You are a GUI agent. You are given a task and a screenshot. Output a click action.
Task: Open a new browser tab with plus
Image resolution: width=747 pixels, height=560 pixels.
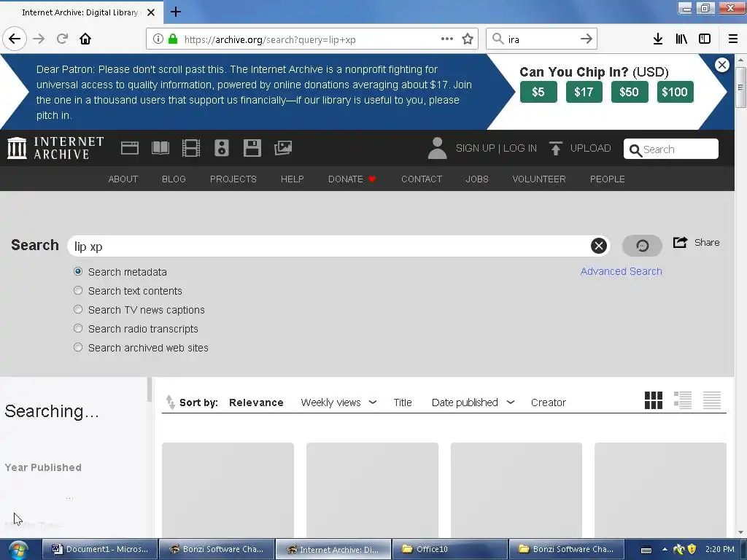(x=176, y=12)
